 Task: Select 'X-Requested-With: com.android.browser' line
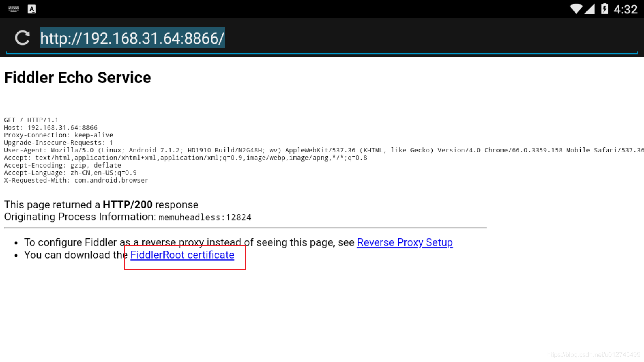click(x=76, y=180)
